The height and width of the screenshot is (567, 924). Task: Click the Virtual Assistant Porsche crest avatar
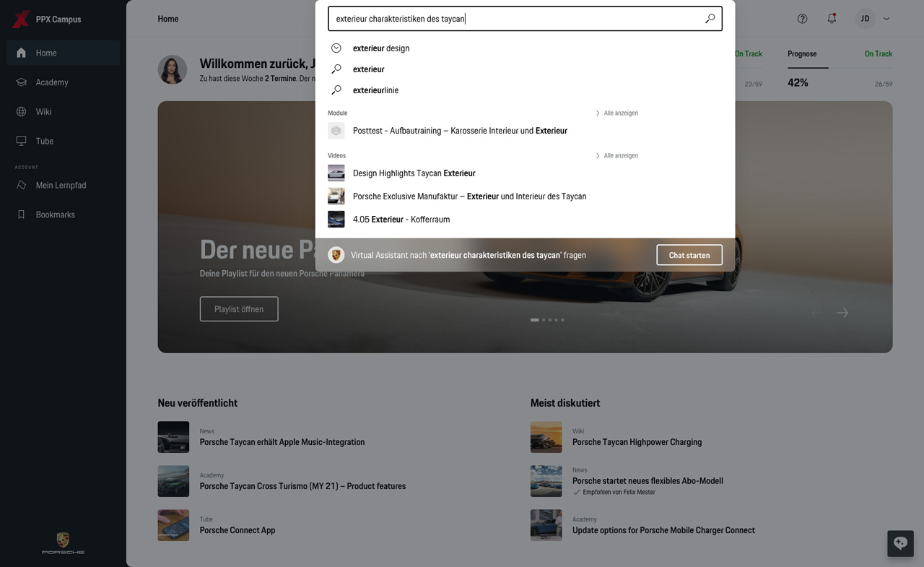(x=336, y=255)
